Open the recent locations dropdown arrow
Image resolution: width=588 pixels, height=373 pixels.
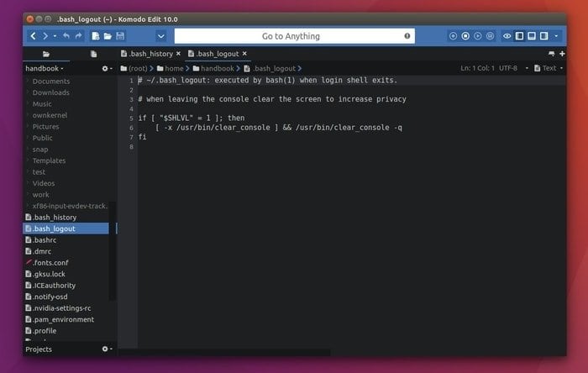55,36
